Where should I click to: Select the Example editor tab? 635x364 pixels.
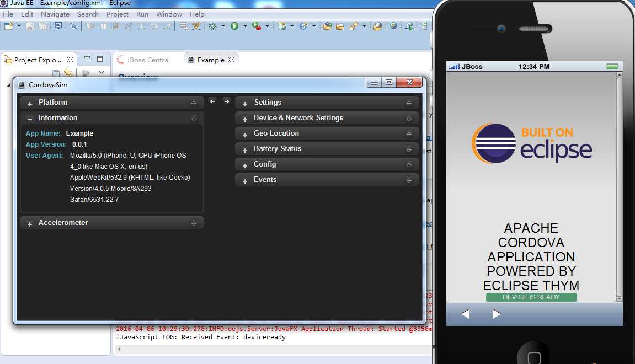coord(211,60)
